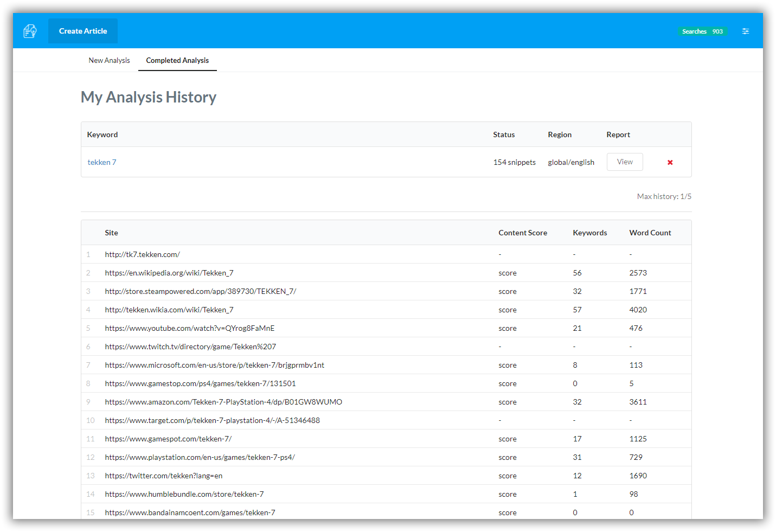This screenshot has width=776, height=532.
Task: View the tekken 7 report
Action: click(x=625, y=162)
